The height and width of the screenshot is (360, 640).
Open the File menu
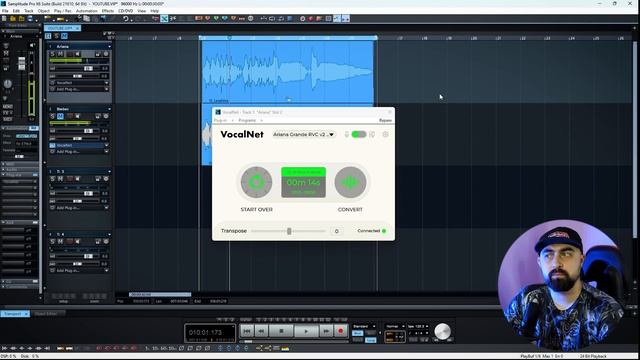[x=5, y=11]
